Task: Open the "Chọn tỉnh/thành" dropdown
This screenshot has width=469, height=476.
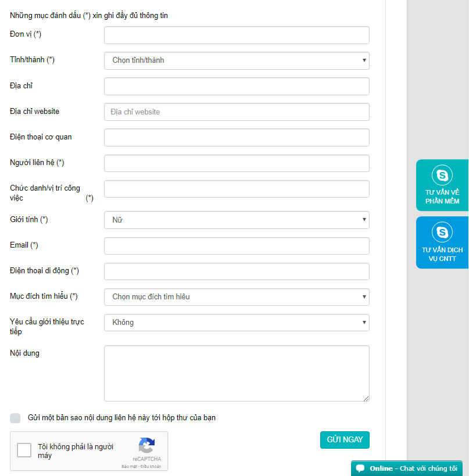Action: [x=236, y=60]
